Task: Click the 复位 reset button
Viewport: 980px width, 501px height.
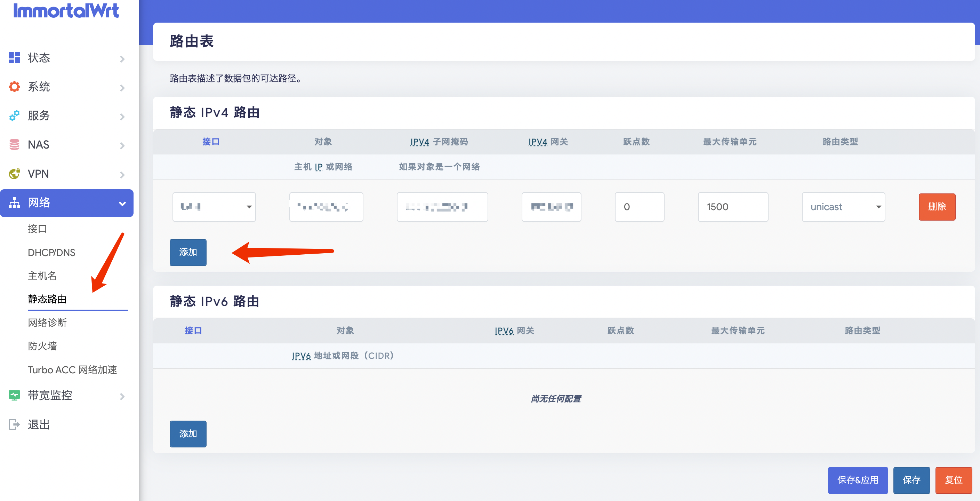Action: [x=954, y=480]
